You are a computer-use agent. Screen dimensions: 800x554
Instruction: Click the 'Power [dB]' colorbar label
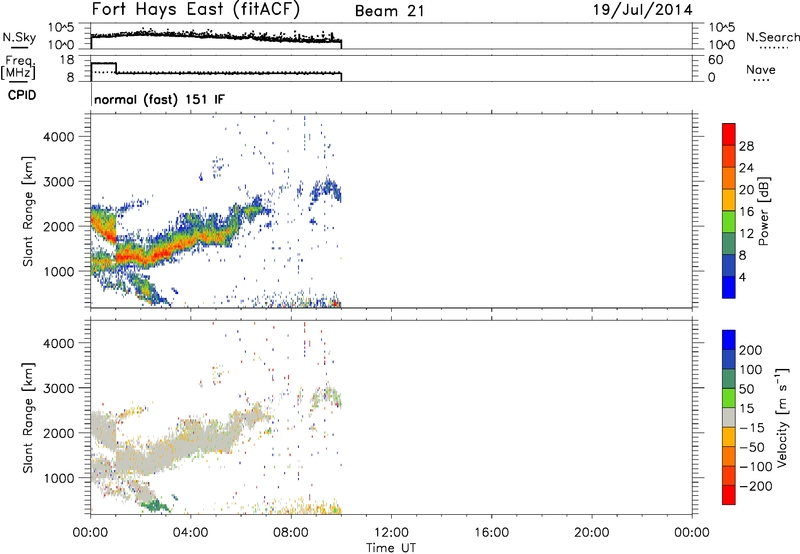(x=764, y=211)
